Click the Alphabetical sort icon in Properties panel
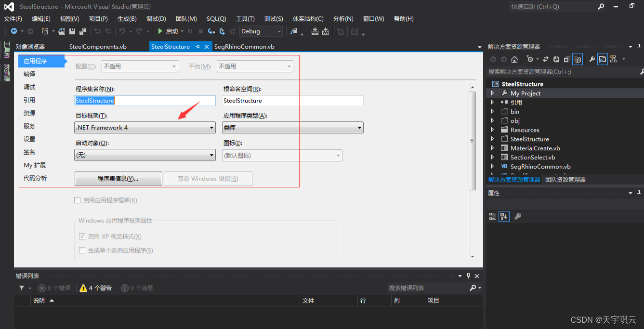 pos(504,216)
